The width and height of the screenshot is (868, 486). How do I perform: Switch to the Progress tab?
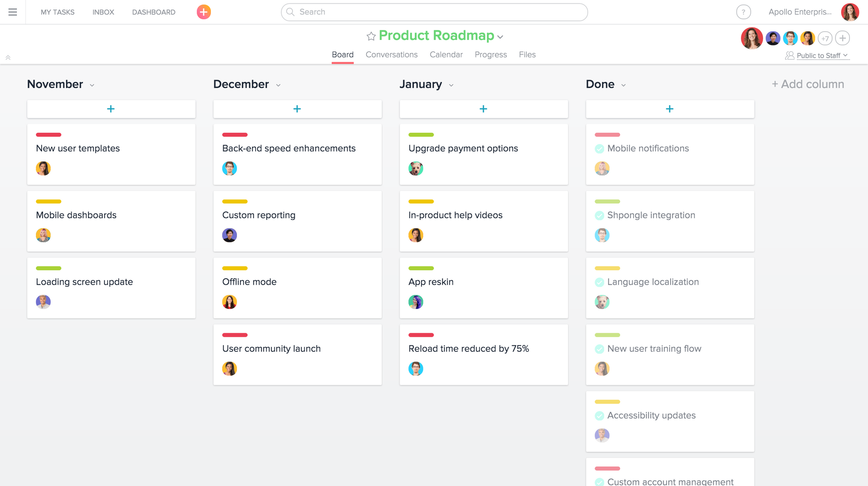[x=491, y=55]
